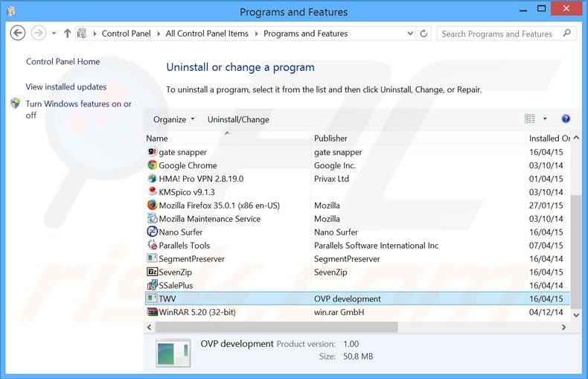Open Turn Windows features on or off
Screen dimensions: 588x379
pos(78,109)
